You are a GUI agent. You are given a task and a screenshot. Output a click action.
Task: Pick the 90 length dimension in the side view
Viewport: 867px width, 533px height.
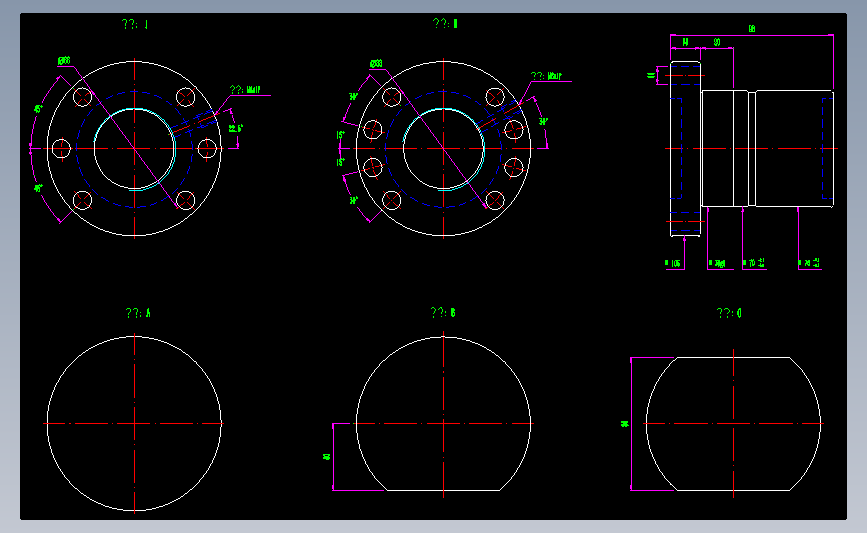tap(717, 43)
